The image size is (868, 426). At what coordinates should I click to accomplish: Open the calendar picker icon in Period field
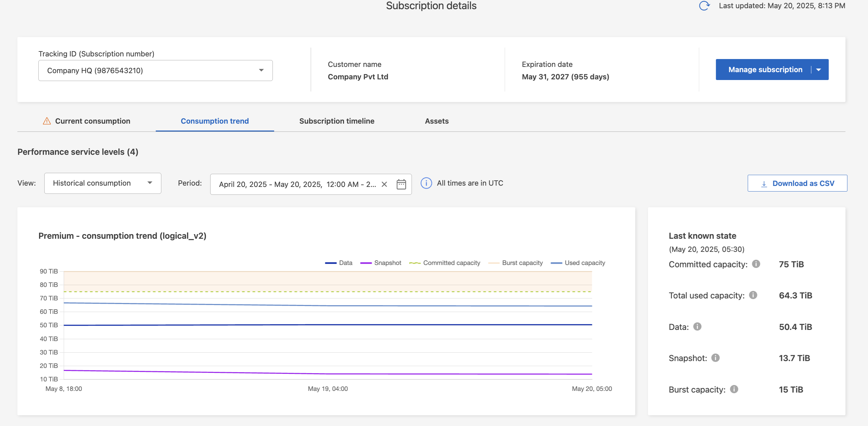coord(401,184)
